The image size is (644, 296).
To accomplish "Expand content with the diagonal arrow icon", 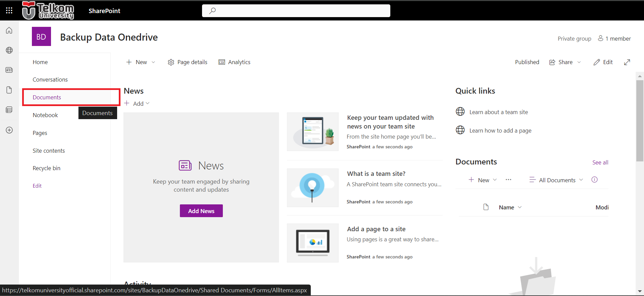I will 627,62.
